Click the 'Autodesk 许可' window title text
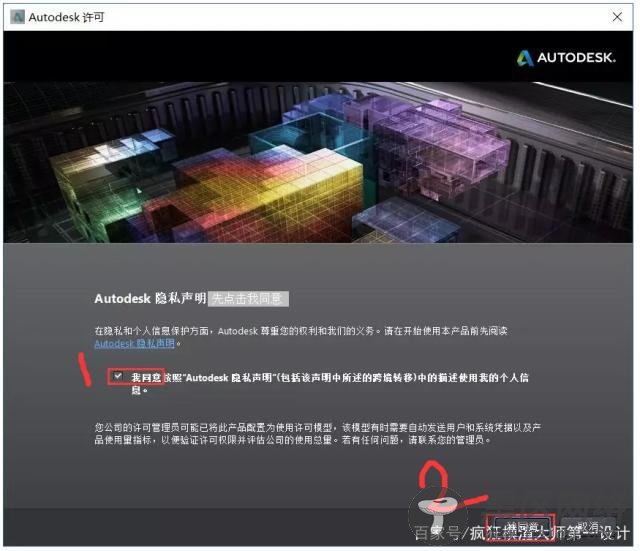This screenshot has height=551, width=640. [67, 17]
